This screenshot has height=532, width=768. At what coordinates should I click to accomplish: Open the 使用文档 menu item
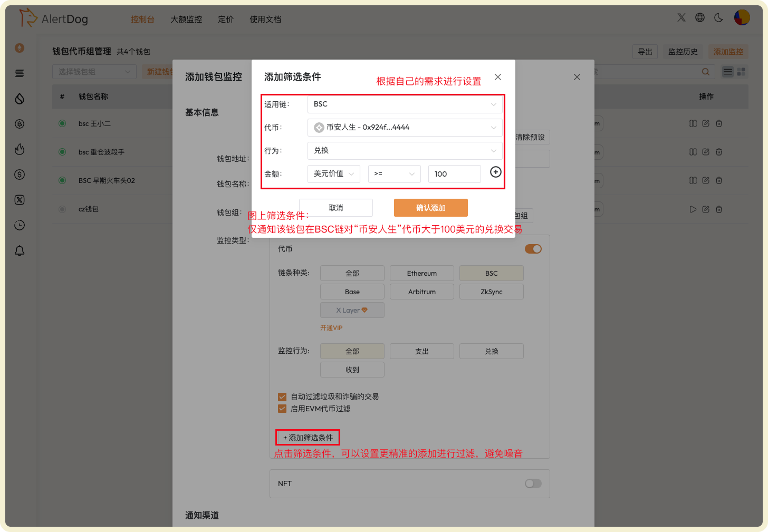(265, 19)
